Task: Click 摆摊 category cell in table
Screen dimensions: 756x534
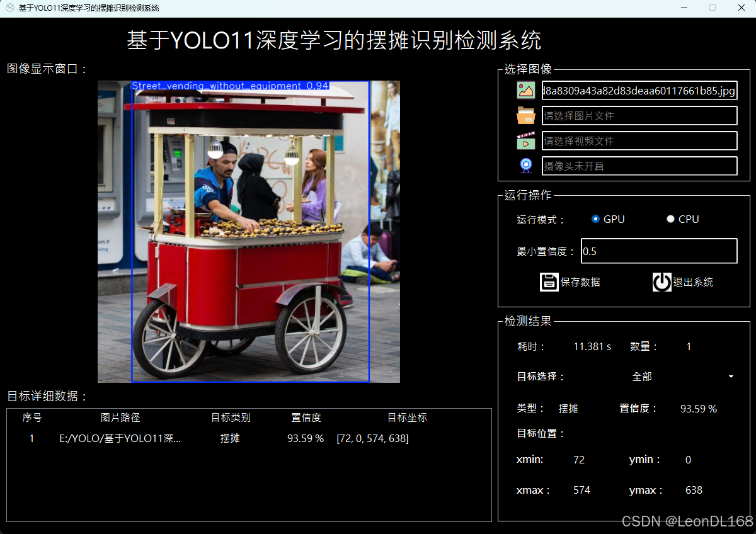Action: click(230, 438)
